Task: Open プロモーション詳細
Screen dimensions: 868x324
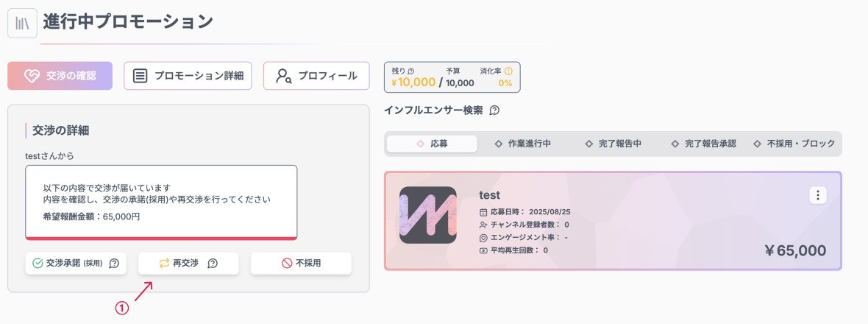Action: pyautogui.click(x=188, y=76)
